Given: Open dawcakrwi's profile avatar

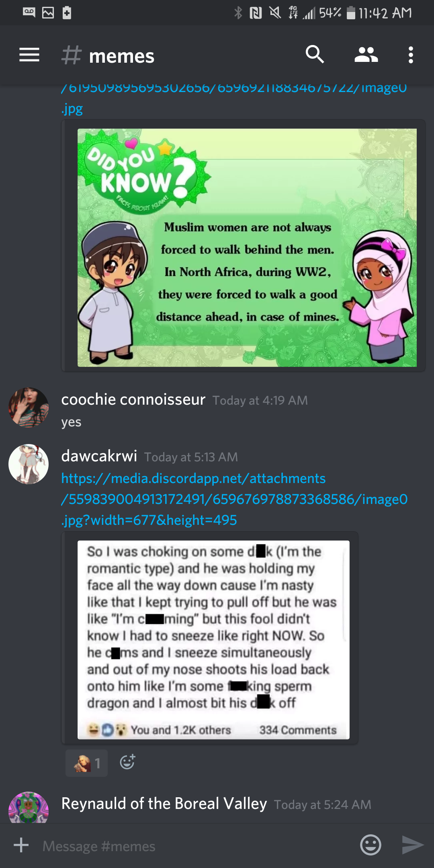Looking at the screenshot, I should [x=29, y=464].
